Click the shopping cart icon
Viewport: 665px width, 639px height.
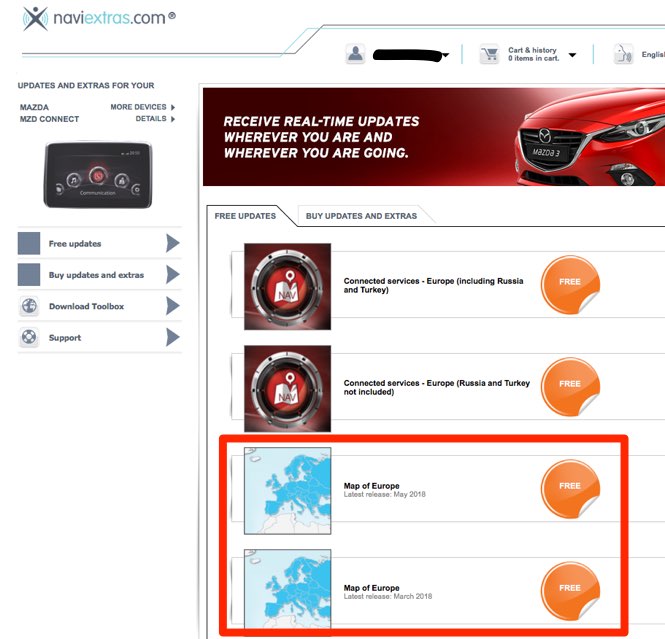coord(489,54)
